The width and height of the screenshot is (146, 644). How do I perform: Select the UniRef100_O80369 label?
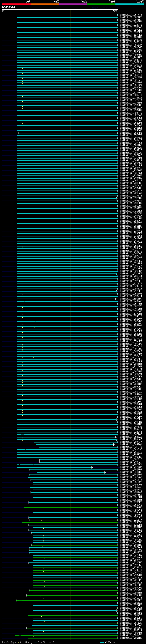click(131, 628)
